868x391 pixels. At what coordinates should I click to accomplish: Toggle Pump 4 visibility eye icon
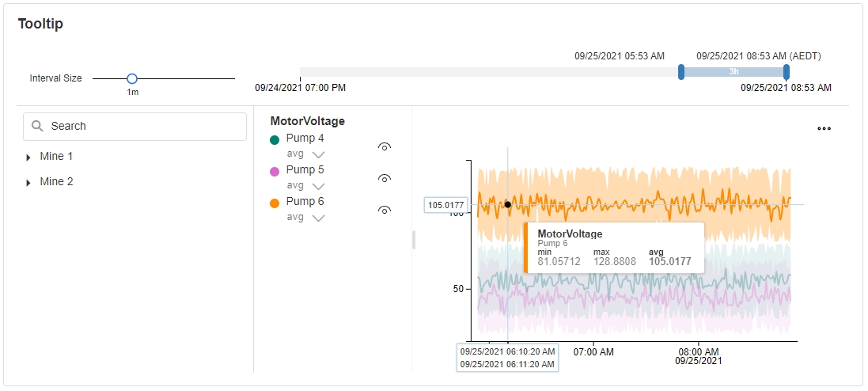[x=385, y=146]
